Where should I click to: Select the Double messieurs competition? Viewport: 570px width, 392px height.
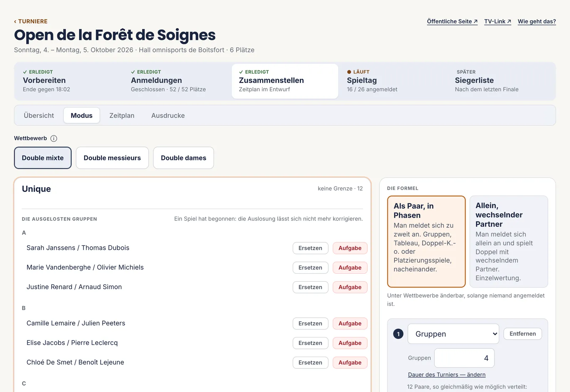(x=112, y=158)
